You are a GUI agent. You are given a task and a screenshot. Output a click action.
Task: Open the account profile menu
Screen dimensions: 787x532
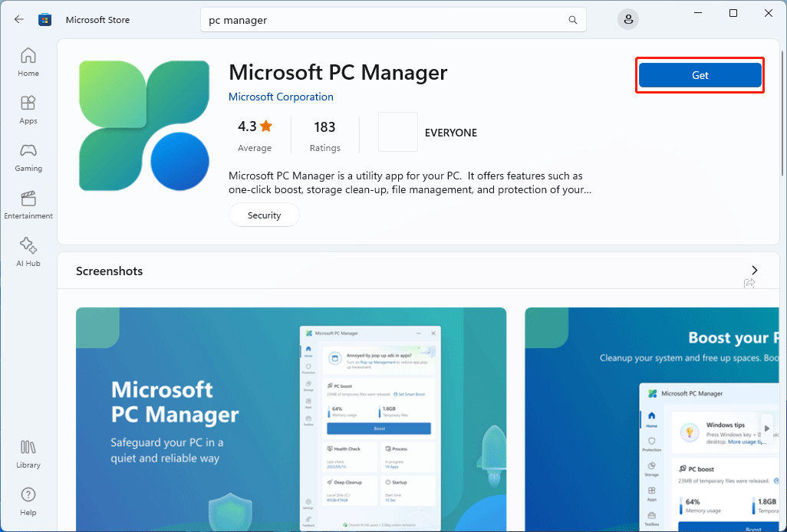click(627, 19)
